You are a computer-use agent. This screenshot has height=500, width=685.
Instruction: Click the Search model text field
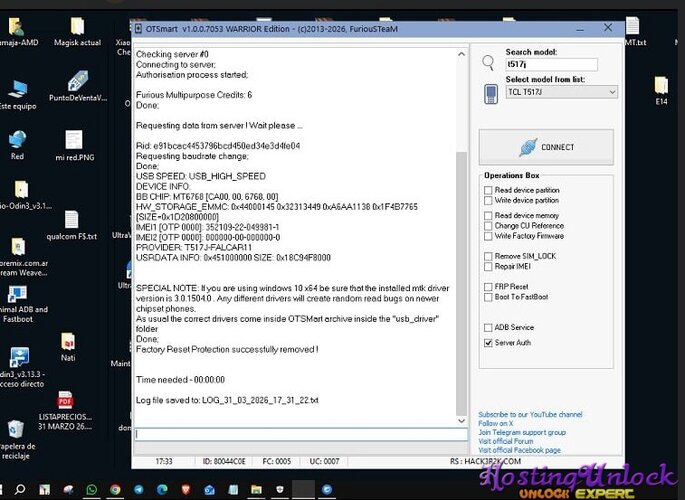pos(551,64)
